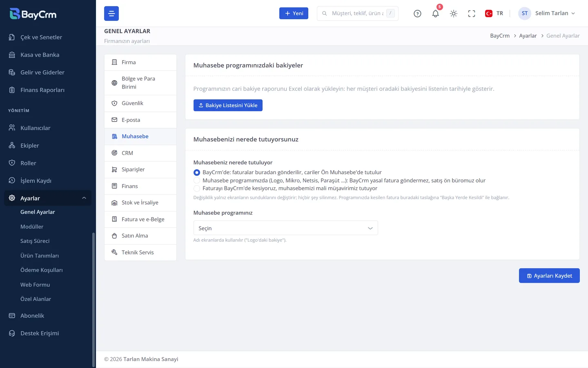The height and width of the screenshot is (368, 588).
Task: Open Ödeme Koşulları submenu item
Action: point(42,270)
